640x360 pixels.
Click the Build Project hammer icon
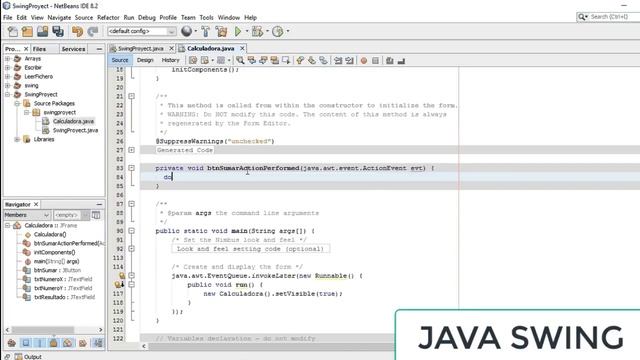205,31
